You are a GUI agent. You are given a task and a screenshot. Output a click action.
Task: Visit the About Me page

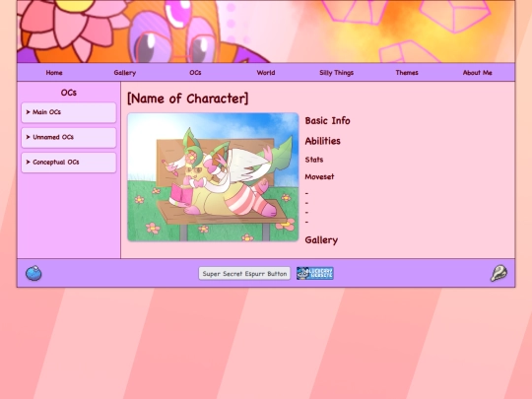[x=478, y=73]
